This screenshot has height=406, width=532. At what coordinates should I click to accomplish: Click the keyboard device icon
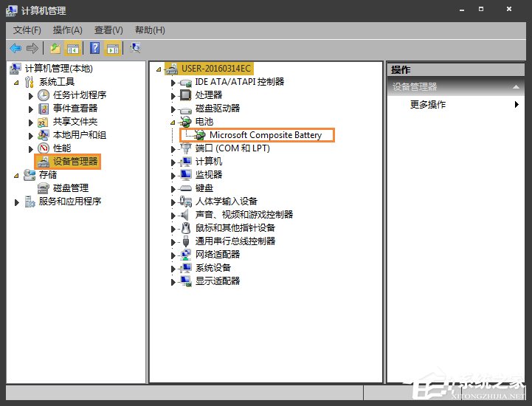click(186, 188)
